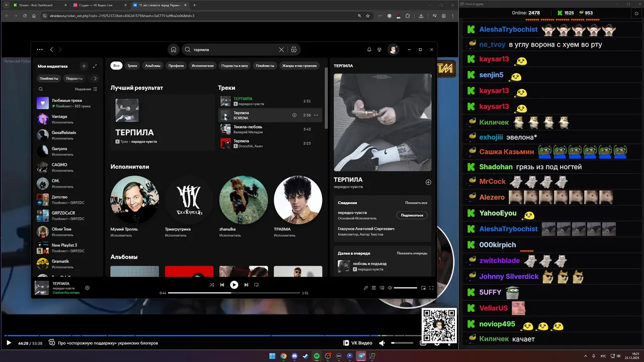644x362 pixels.
Task: Open Триагрутрика artist page
Action: tap(189, 206)
